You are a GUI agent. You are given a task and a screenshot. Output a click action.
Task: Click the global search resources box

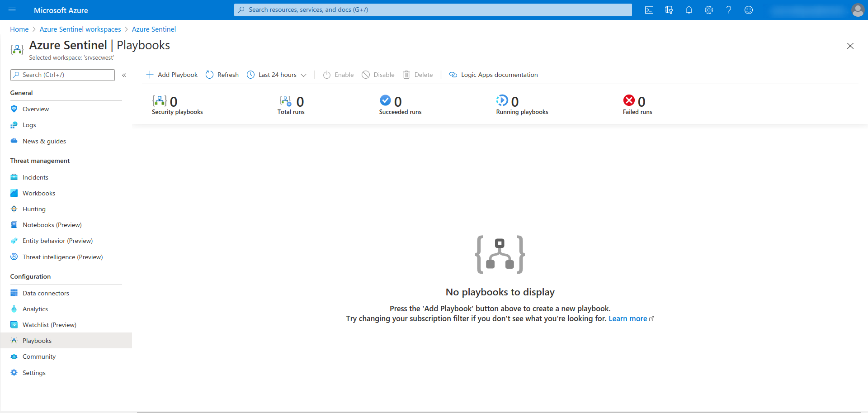click(x=433, y=10)
